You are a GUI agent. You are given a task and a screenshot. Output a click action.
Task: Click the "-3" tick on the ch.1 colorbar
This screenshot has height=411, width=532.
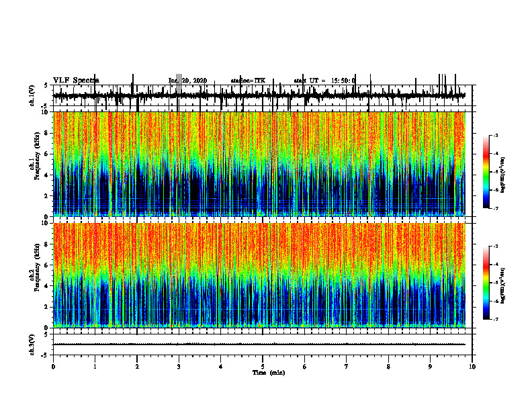tap(495, 135)
